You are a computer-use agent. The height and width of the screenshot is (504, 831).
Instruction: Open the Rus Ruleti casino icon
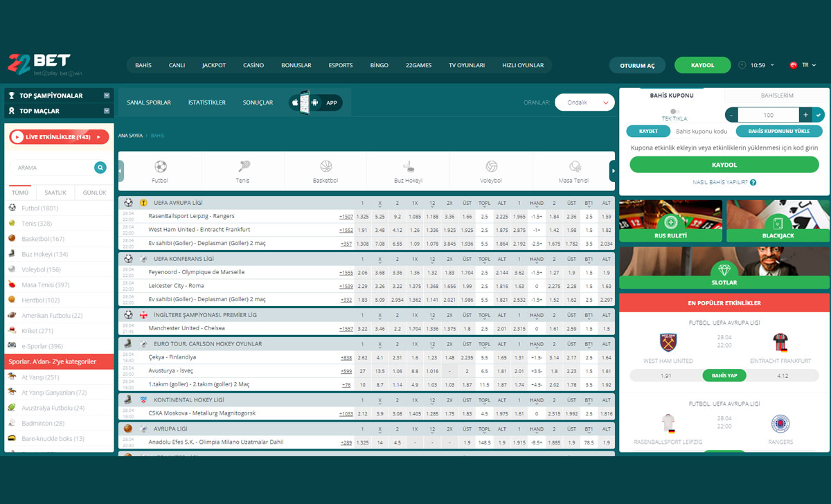click(670, 222)
